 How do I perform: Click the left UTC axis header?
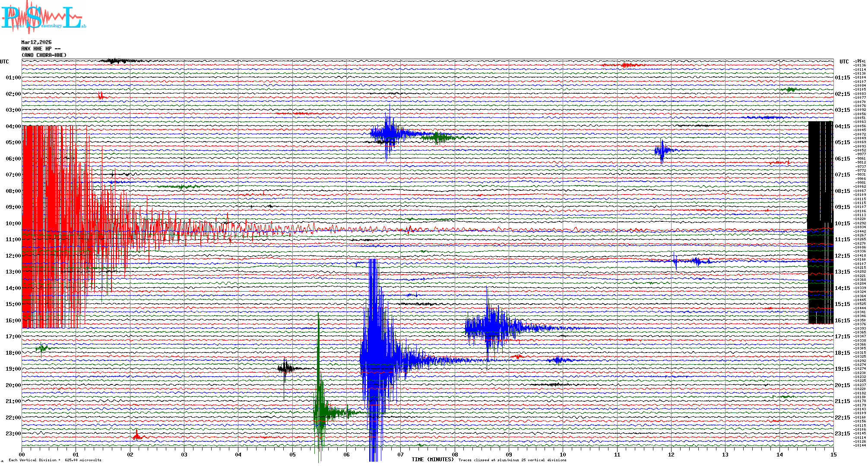pos(4,62)
